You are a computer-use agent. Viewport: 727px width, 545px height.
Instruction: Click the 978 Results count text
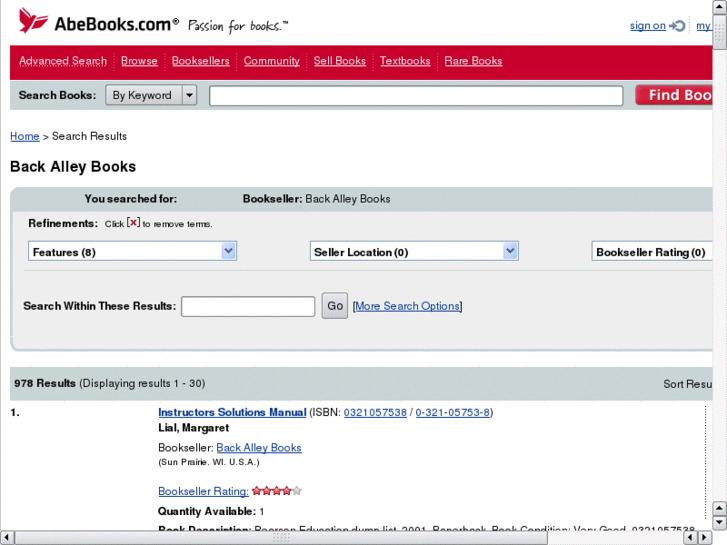coord(45,384)
